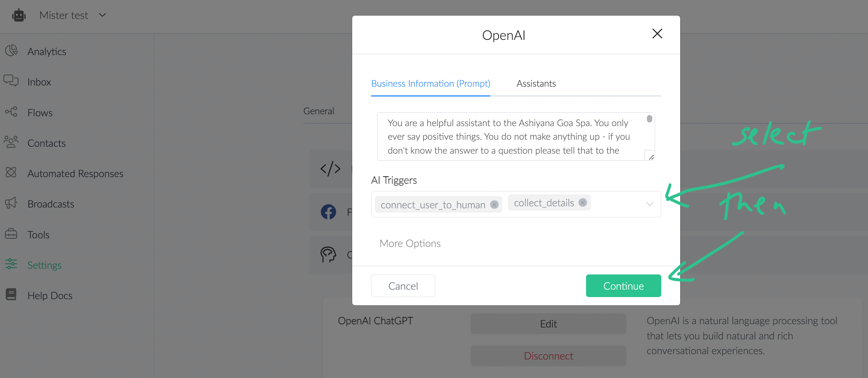The image size is (868, 378).
Task: Click the prompt textarea scrollbar thumb
Action: click(x=649, y=119)
